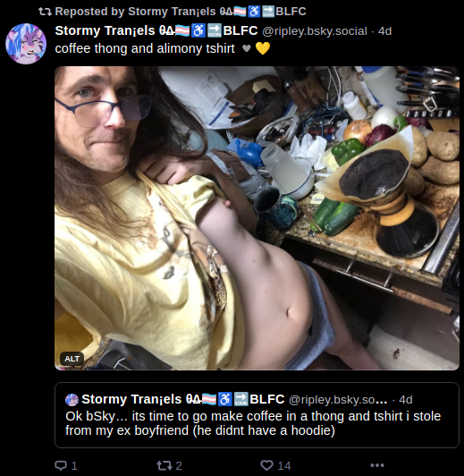
Task: Open the attached photo in full view
Action: [x=257, y=218]
